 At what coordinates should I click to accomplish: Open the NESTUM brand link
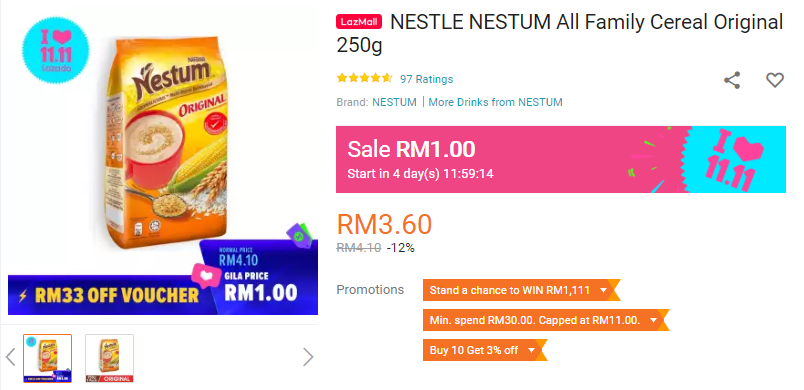pyautogui.click(x=394, y=102)
